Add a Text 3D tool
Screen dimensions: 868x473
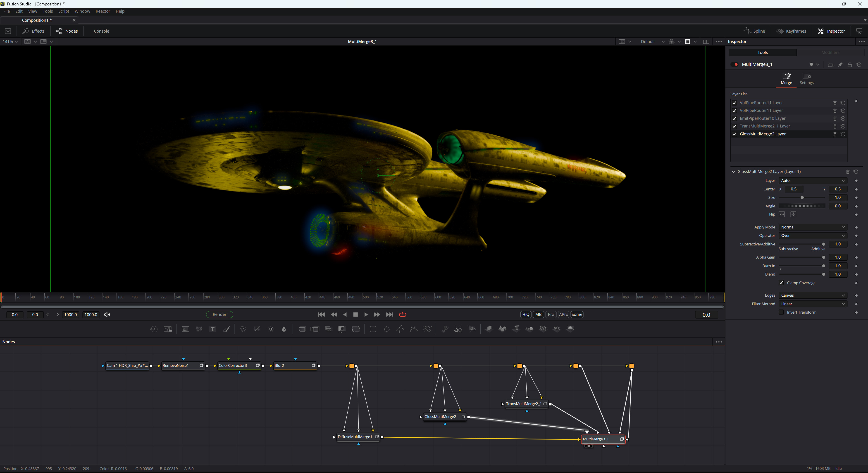point(516,329)
